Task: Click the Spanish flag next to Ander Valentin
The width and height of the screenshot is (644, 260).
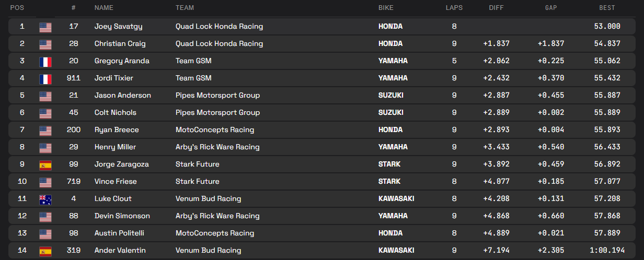Action: click(x=45, y=251)
